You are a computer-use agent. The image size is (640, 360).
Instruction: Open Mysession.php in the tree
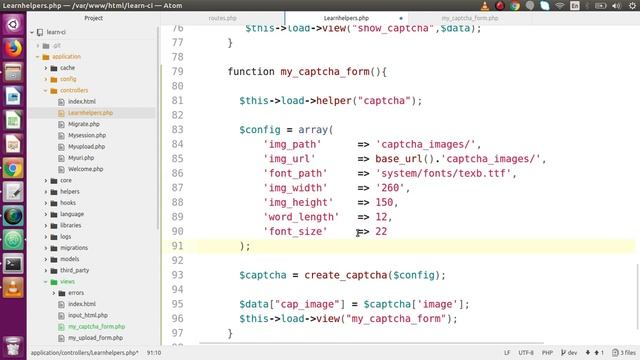87,136
